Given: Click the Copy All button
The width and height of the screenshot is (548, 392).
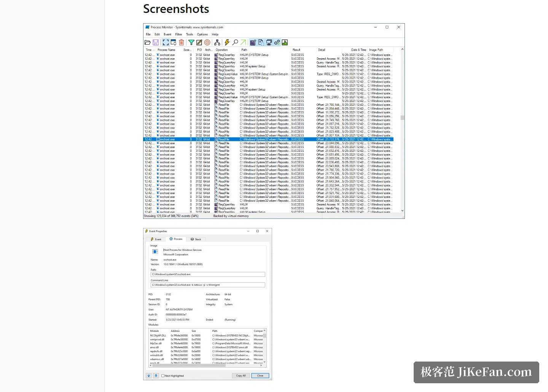Looking at the screenshot, I should 241,376.
